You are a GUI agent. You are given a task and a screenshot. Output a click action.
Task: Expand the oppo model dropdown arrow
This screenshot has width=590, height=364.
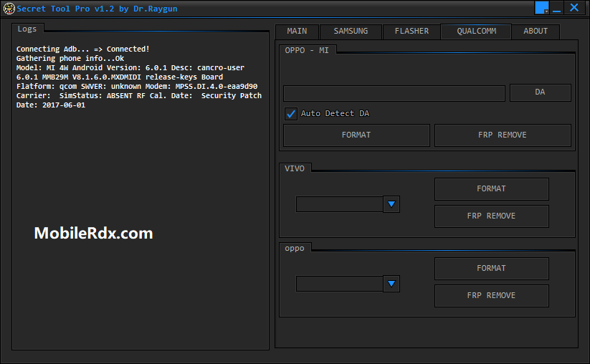(x=391, y=284)
